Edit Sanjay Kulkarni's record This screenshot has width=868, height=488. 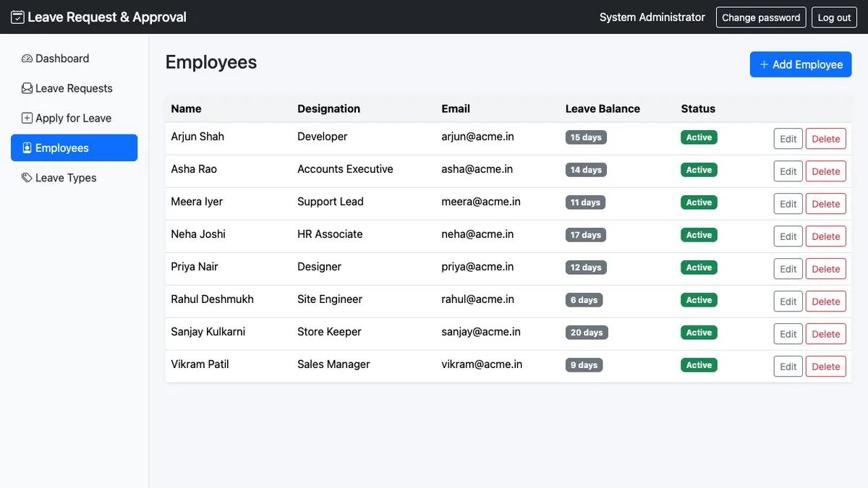[x=788, y=334]
